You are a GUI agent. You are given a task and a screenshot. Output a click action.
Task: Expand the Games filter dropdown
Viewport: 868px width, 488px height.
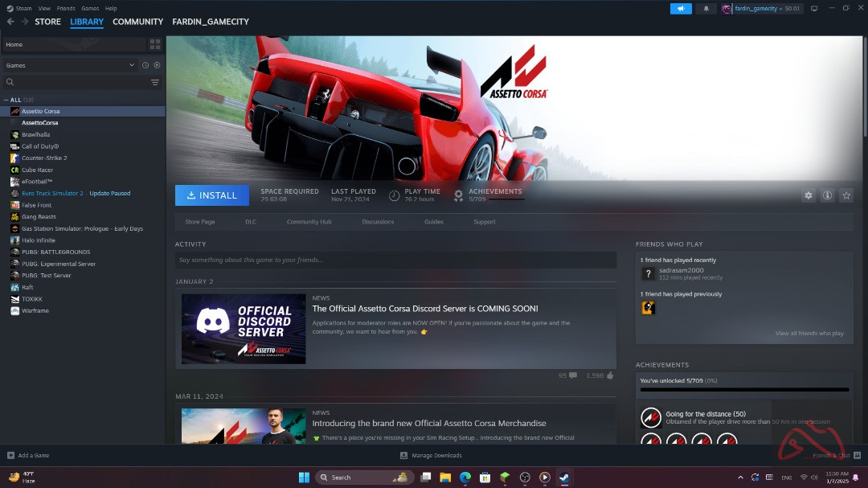click(x=132, y=65)
